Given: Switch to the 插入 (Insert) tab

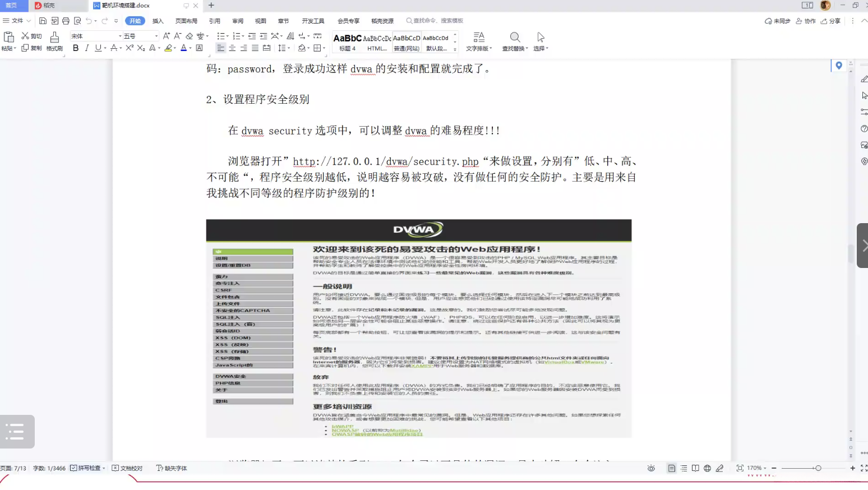Looking at the screenshot, I should [158, 21].
